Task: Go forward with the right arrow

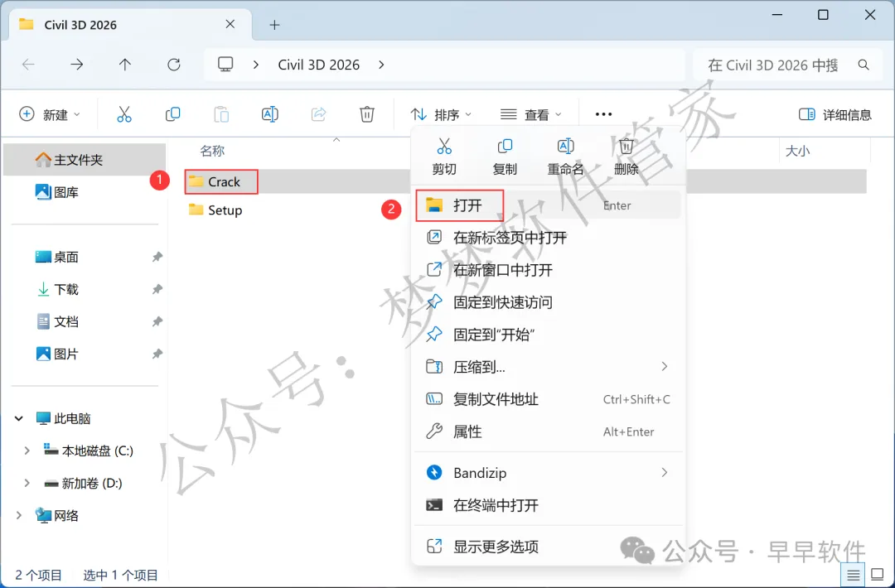Action: click(x=76, y=65)
